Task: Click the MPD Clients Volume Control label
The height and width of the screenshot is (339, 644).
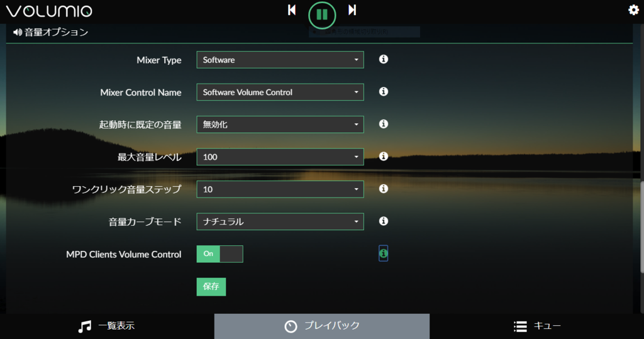Action: coord(124,254)
